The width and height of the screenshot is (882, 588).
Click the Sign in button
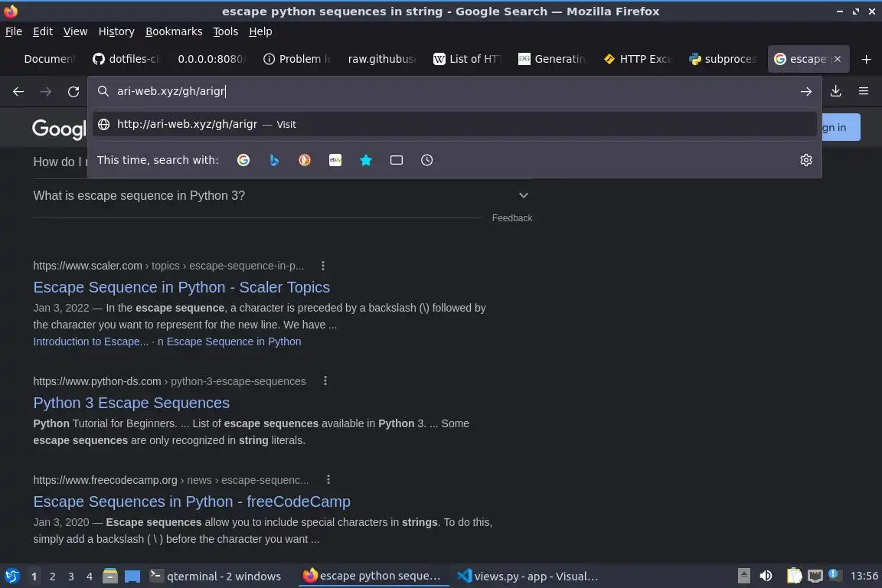pyautogui.click(x=841, y=127)
